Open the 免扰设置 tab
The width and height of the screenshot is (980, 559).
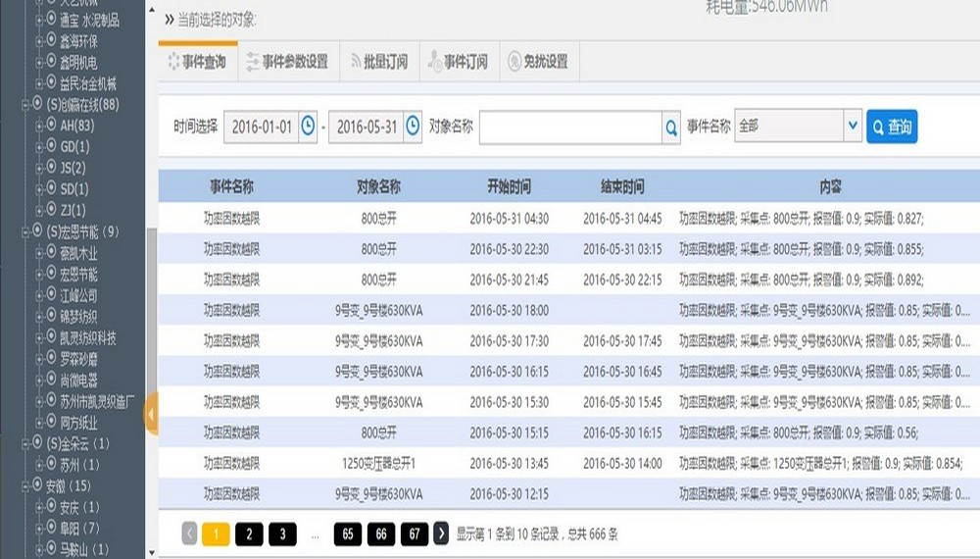tap(538, 62)
